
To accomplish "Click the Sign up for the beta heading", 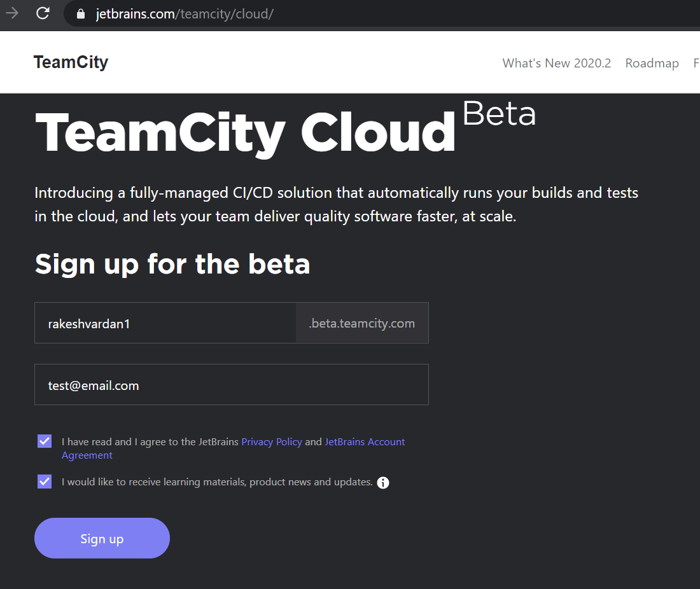I will pyautogui.click(x=172, y=263).
